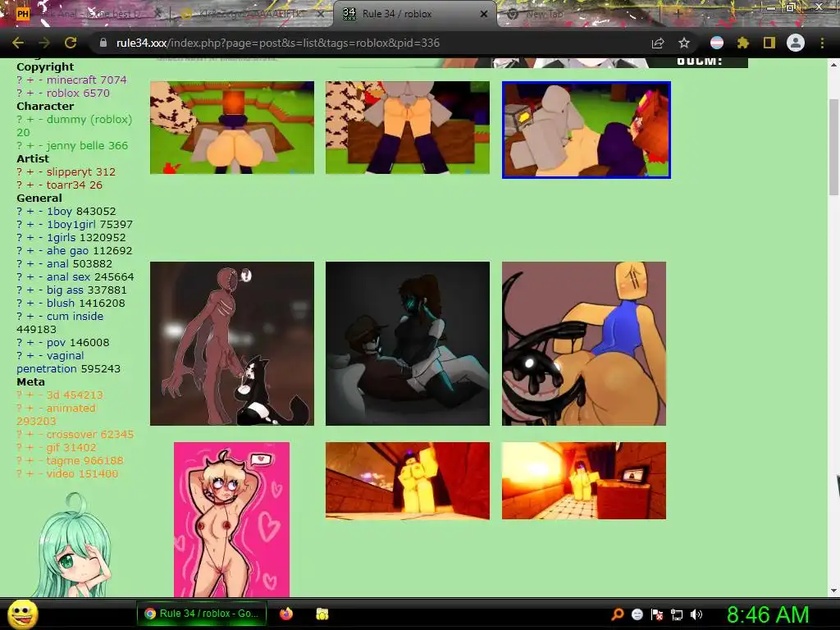Screen dimensions: 840x630
Task: Open the volume speaker tray icon
Action: point(696,614)
